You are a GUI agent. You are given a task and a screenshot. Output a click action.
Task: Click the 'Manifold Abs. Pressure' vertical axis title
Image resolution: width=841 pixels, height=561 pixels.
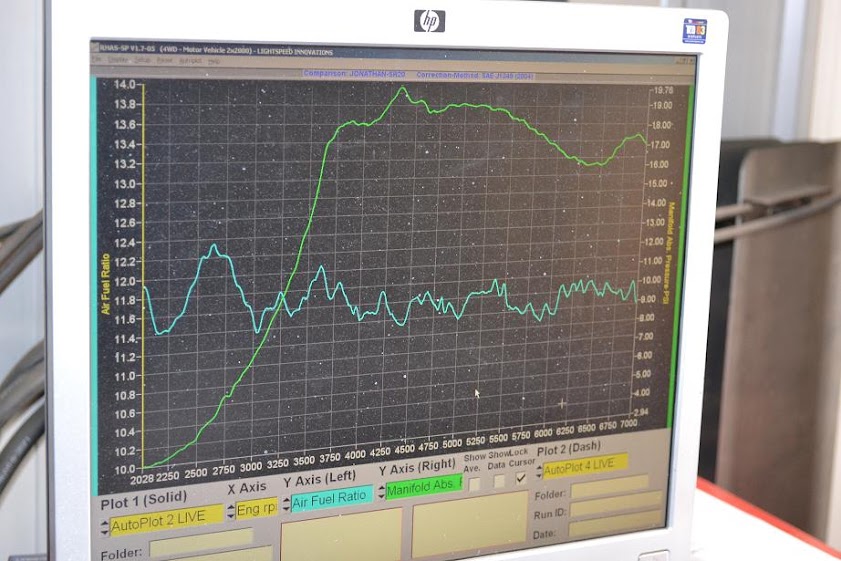click(x=669, y=252)
